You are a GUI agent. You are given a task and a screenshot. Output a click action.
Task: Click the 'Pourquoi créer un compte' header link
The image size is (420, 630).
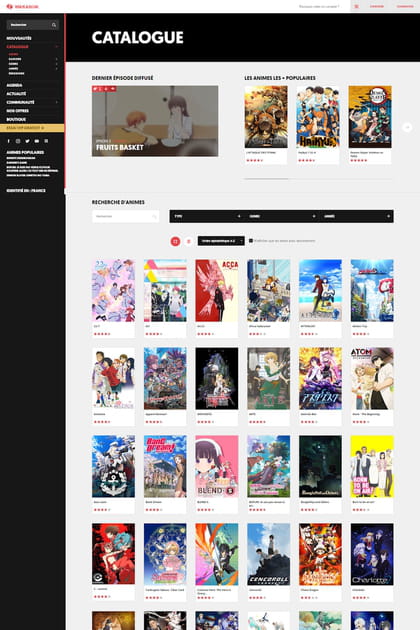coord(319,6)
